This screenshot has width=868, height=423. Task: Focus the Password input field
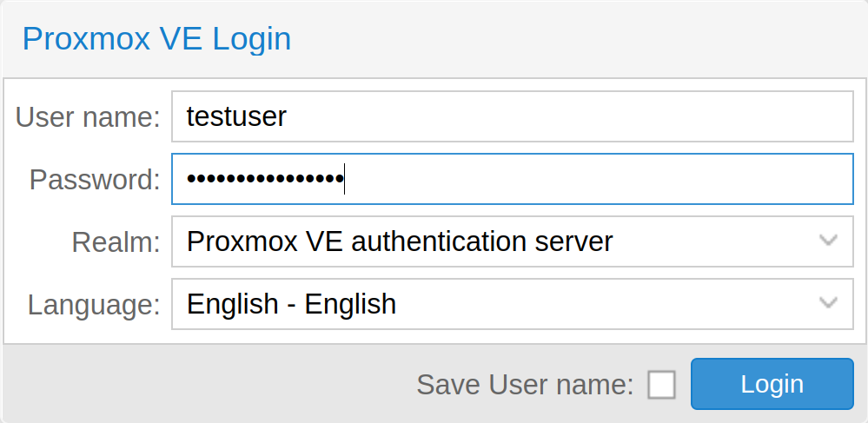point(512,179)
